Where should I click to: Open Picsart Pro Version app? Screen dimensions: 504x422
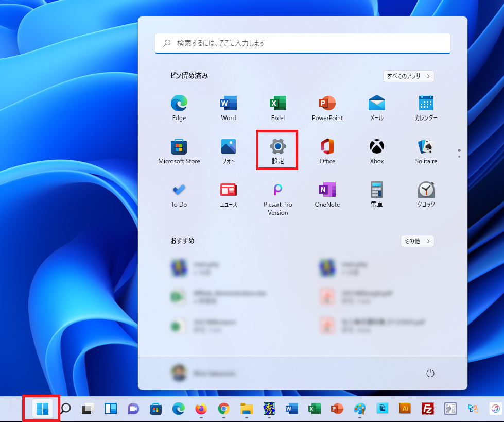click(278, 199)
